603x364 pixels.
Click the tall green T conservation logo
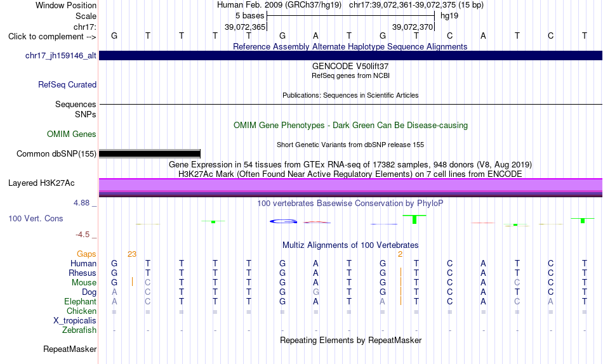pos(414,219)
